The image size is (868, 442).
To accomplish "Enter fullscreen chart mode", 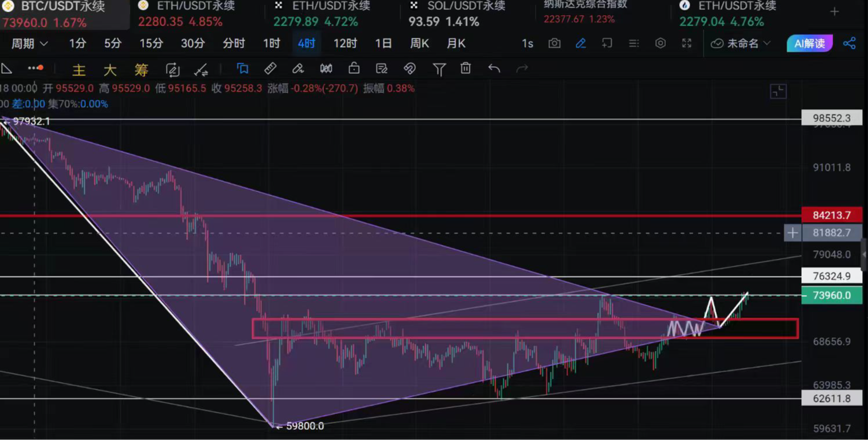I will click(x=687, y=44).
